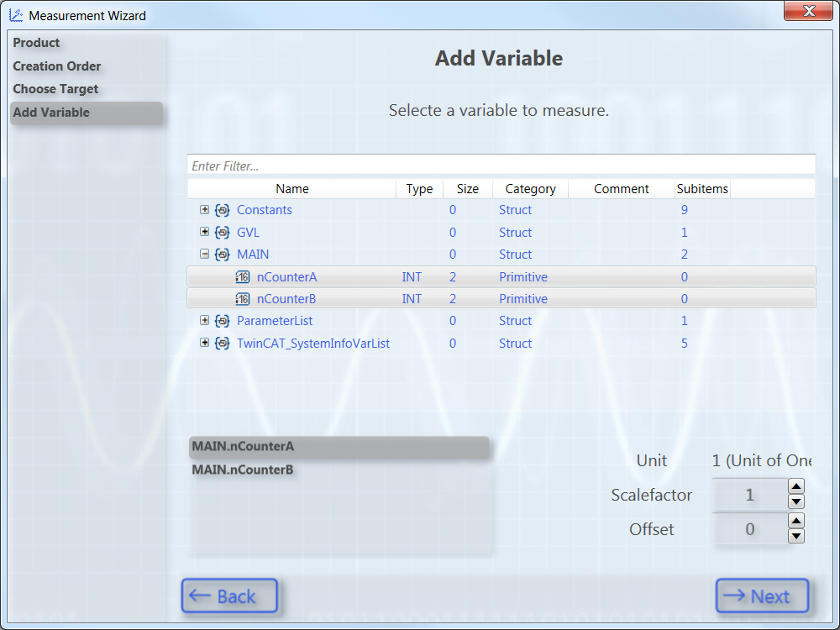Click the Struct category cell of GVL

516,233
